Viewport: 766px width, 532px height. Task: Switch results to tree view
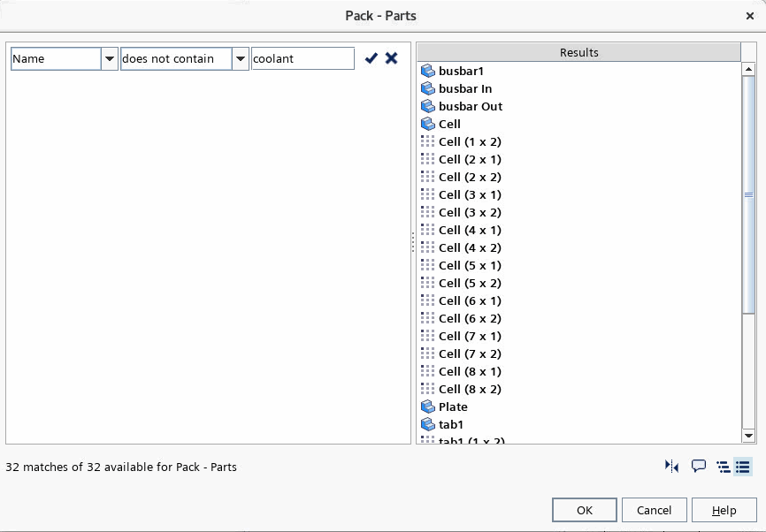tap(724, 467)
